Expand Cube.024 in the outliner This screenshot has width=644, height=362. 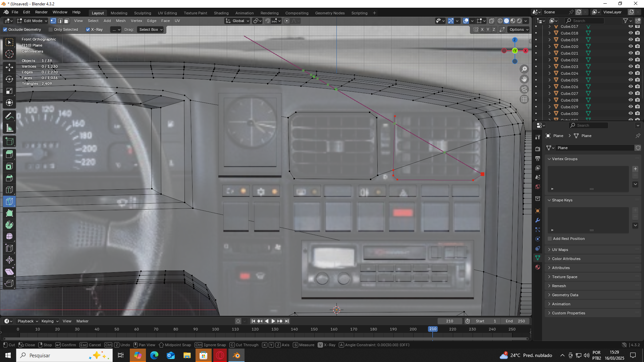point(549,73)
